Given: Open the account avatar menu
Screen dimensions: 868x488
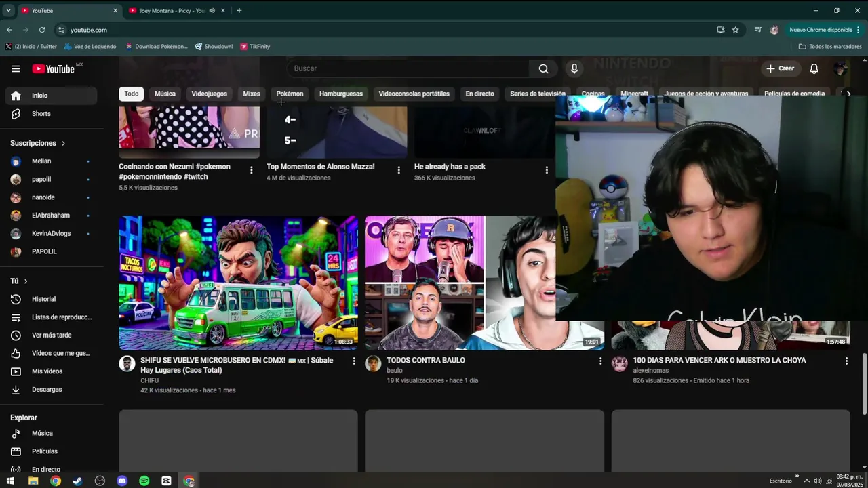Looking at the screenshot, I should [840, 68].
